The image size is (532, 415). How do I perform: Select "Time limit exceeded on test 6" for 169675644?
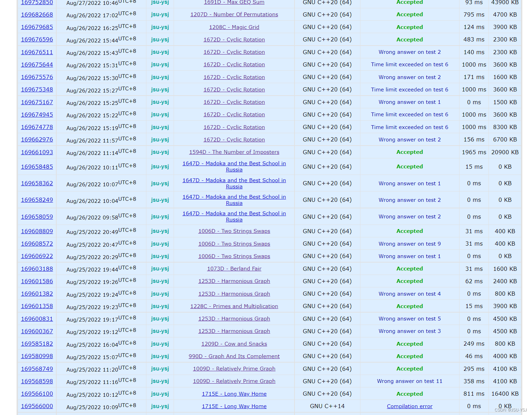409,65
